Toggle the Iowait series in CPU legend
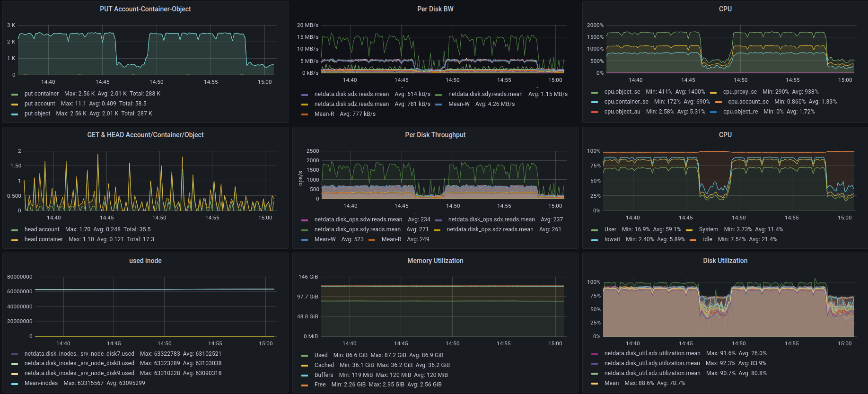The width and height of the screenshot is (868, 394). (x=612, y=239)
